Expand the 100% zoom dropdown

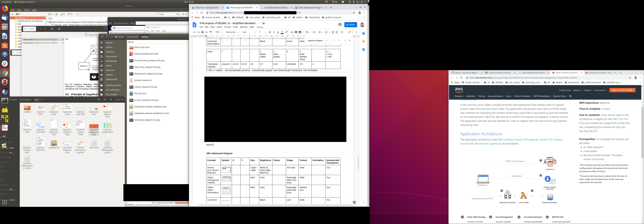pyautogui.click(x=219, y=32)
